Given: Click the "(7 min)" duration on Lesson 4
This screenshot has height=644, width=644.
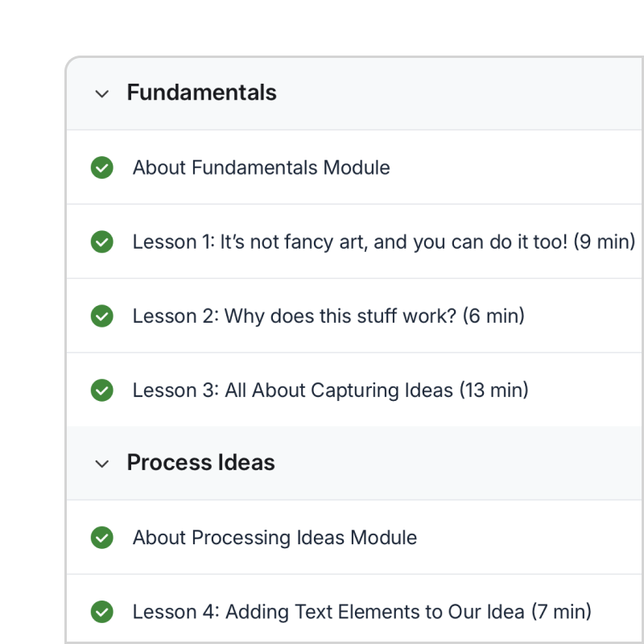Looking at the screenshot, I should [x=561, y=612].
